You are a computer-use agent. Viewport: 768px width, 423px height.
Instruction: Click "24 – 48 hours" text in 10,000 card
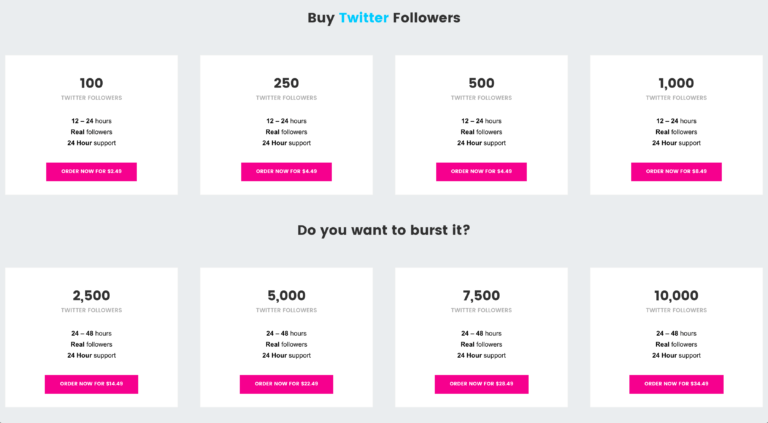(676, 333)
